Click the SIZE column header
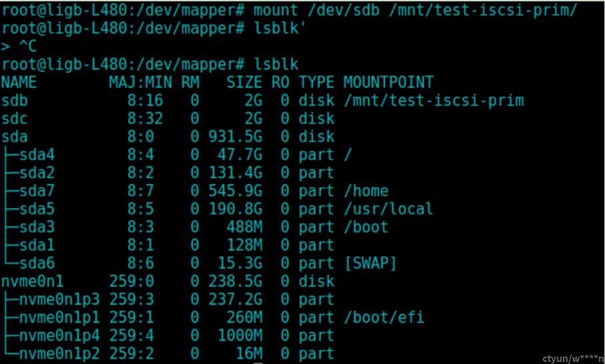This screenshot has width=605, height=364. [244, 83]
